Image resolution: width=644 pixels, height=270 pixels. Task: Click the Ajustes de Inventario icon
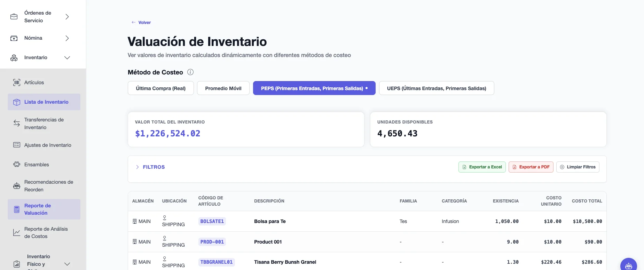[17, 145]
